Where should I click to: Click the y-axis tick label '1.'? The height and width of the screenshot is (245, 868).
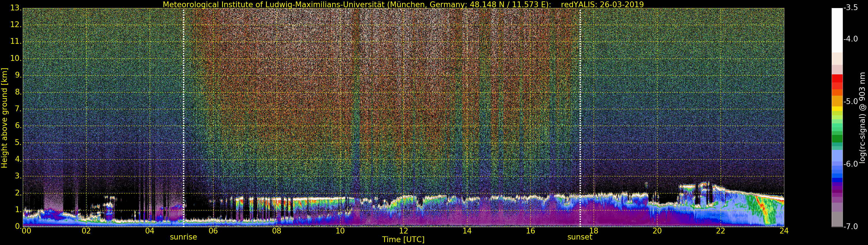point(18,210)
